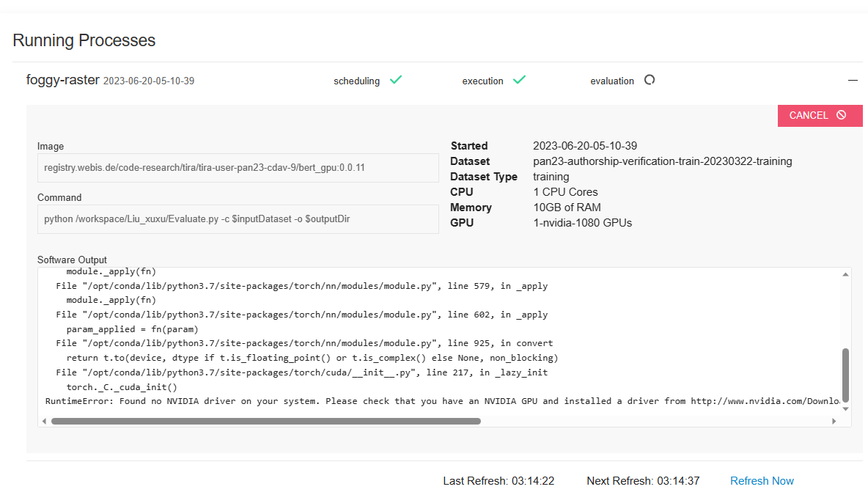Click the timestamp beside foggy-raster title

point(149,81)
